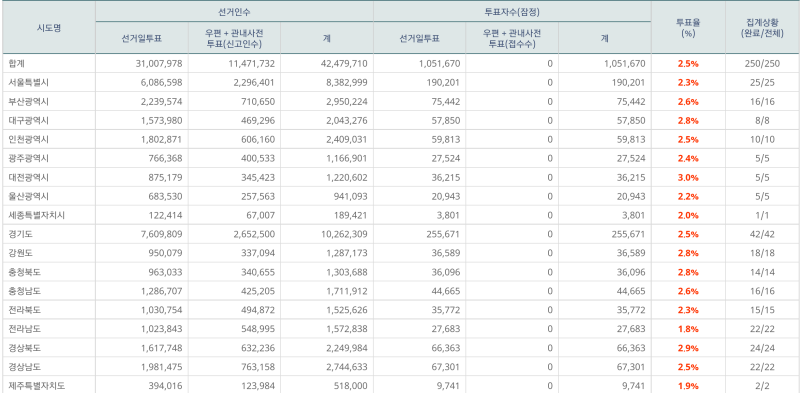
Task: Select the 충청북도 row label
Action: pyautogui.click(x=24, y=272)
